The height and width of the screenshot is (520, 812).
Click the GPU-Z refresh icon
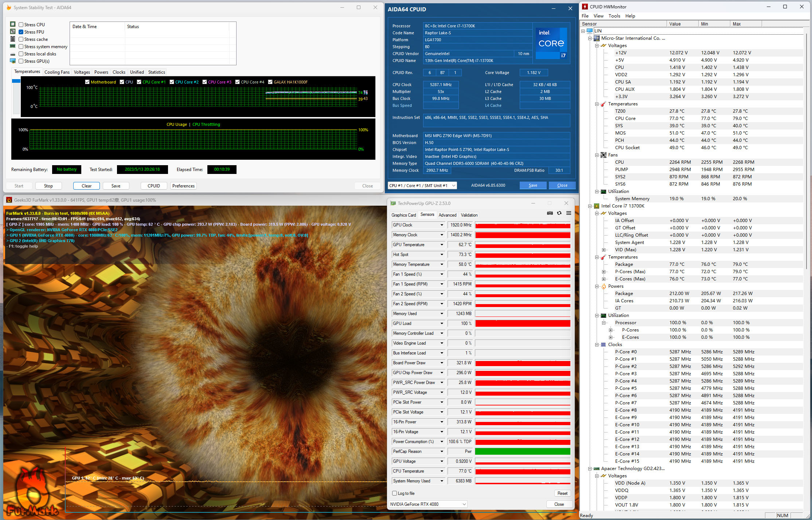pos(559,213)
